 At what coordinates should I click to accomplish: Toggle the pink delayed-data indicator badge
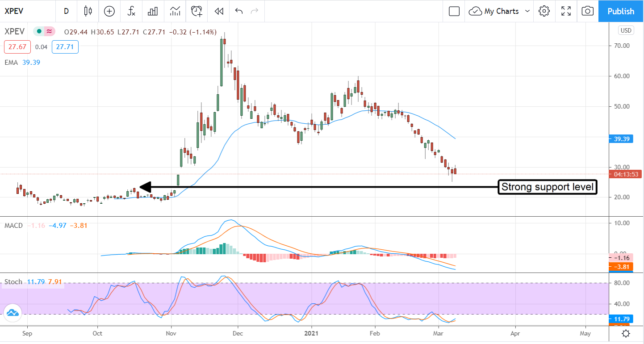(49, 32)
